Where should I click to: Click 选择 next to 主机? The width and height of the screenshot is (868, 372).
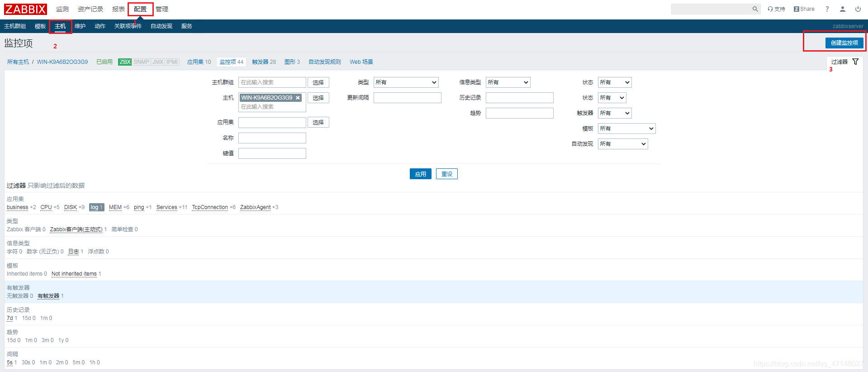(x=318, y=98)
